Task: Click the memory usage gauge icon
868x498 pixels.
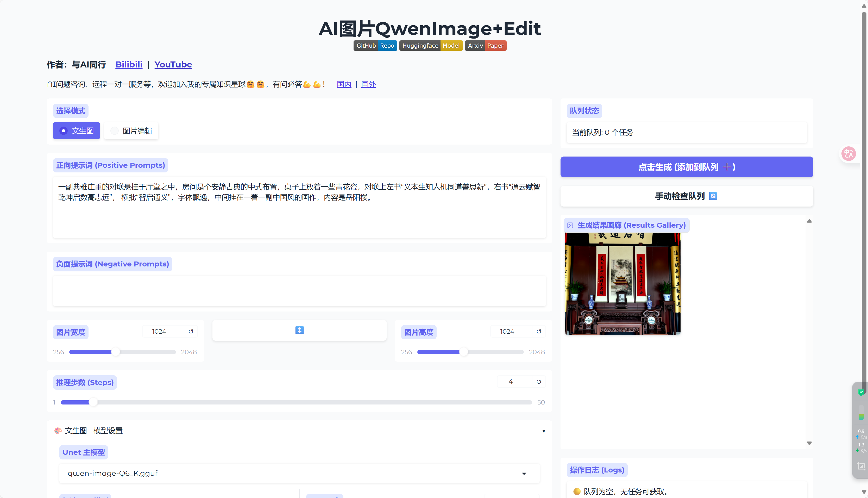Action: click(x=861, y=413)
